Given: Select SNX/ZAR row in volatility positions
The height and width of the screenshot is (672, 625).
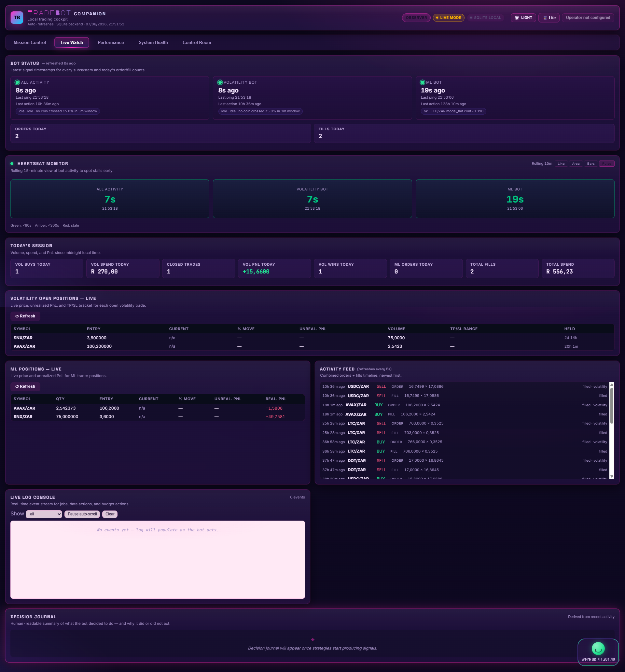Looking at the screenshot, I should pos(312,338).
